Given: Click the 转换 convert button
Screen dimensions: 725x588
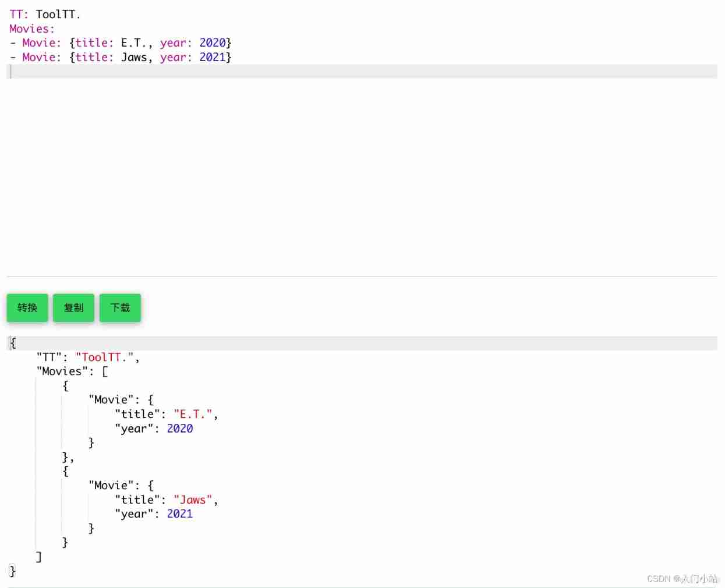Looking at the screenshot, I should point(27,308).
